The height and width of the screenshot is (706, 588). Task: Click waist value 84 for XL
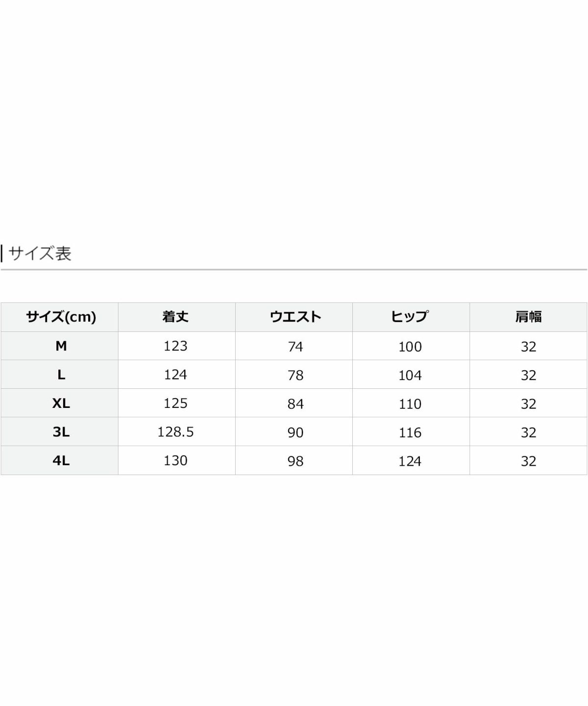tap(295, 404)
